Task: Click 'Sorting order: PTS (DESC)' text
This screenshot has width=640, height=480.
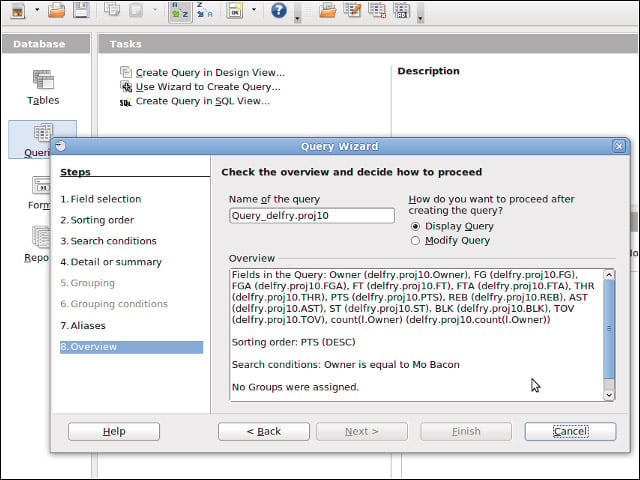Action: click(293, 342)
